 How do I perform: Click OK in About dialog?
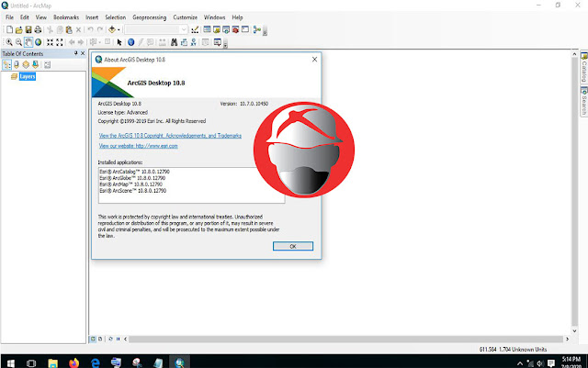click(293, 246)
